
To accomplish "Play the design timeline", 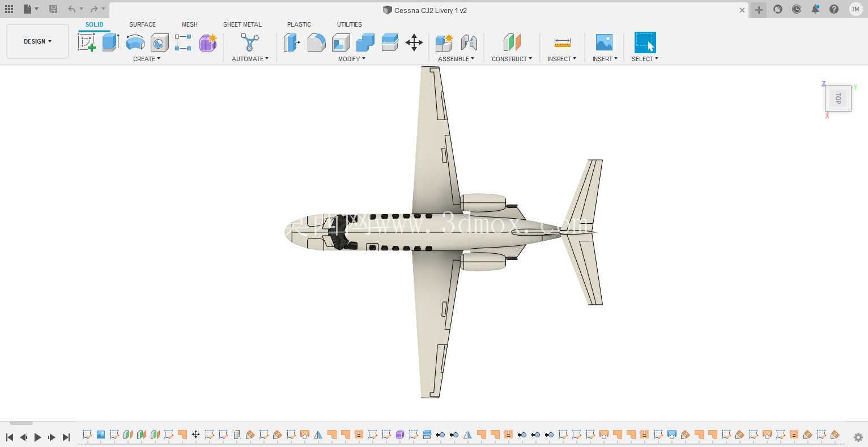I will 37,437.
